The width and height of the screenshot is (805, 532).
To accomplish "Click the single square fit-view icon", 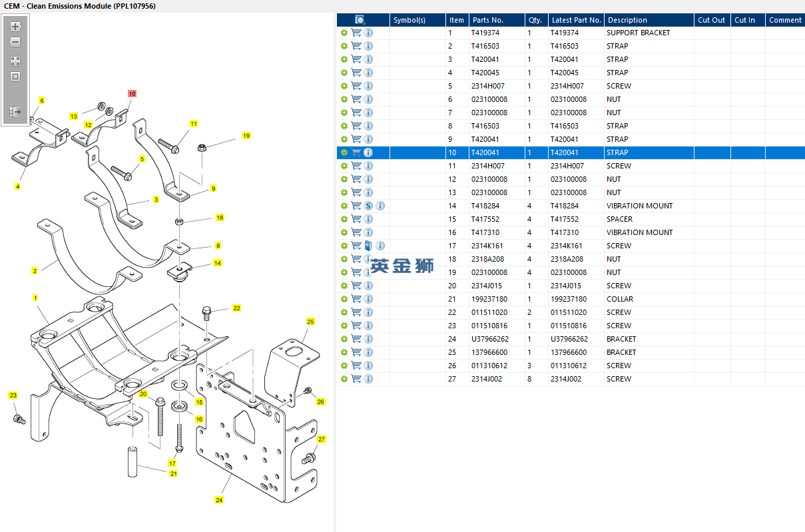I will tap(15, 77).
